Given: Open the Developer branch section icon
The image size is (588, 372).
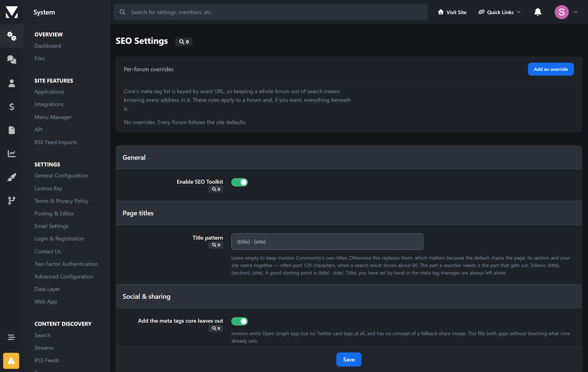Looking at the screenshot, I should point(12,200).
